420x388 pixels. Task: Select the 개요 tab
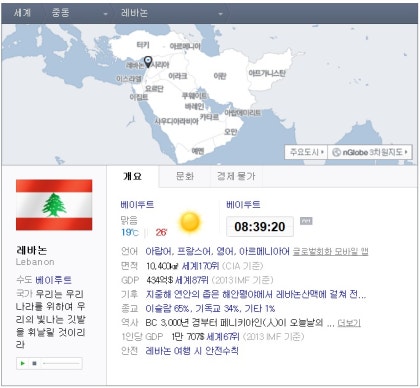[x=133, y=176]
